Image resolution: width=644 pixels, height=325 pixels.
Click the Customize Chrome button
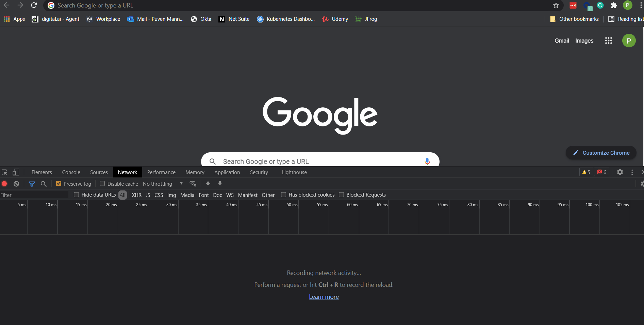[x=601, y=153]
